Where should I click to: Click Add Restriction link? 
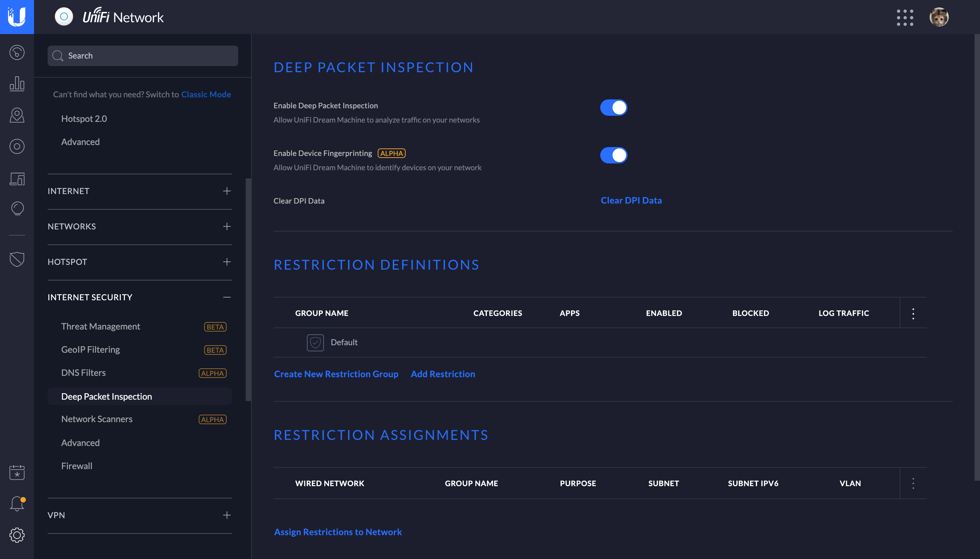coord(443,374)
